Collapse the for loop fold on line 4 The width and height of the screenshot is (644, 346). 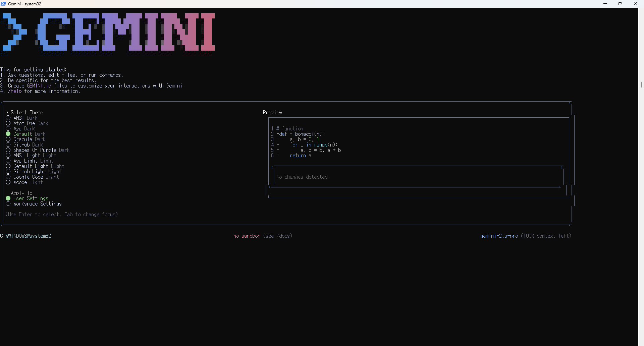(x=278, y=145)
